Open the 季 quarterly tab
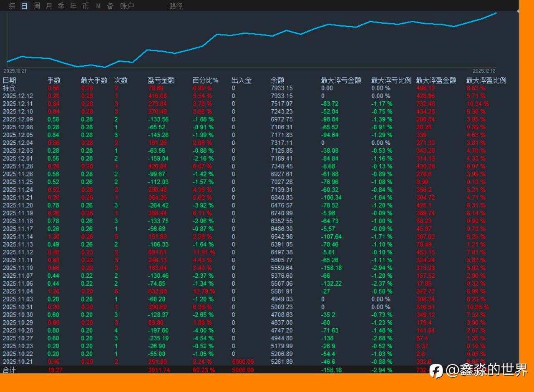Viewport: 534px width, 392px height. click(61, 6)
